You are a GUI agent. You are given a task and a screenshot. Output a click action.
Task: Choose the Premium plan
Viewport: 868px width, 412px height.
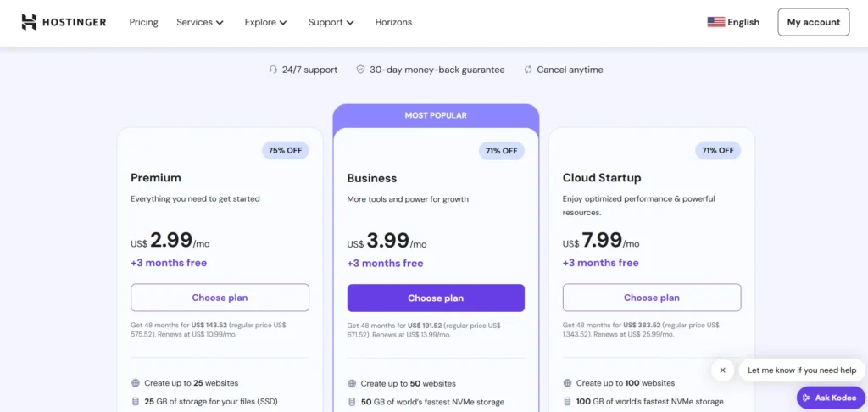pos(220,298)
